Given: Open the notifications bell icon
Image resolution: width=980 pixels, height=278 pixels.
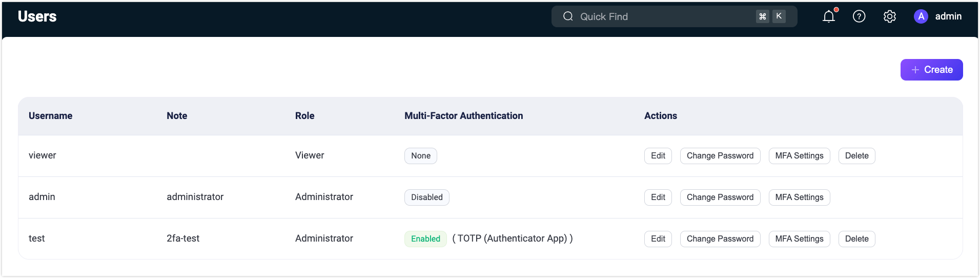Looking at the screenshot, I should [829, 16].
